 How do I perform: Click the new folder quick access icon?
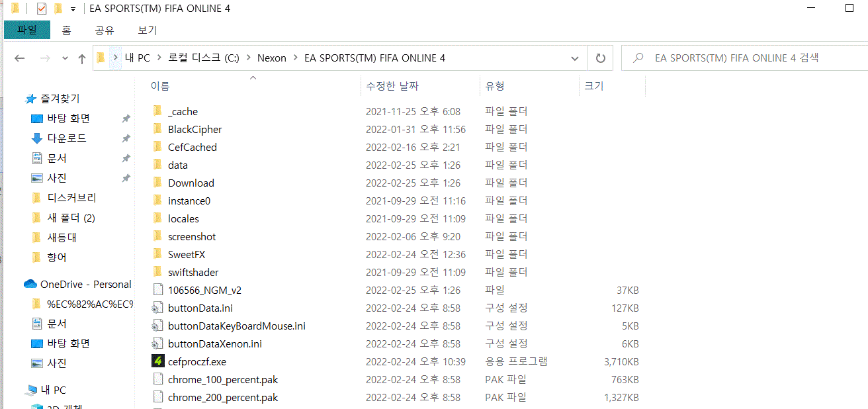tap(58, 9)
